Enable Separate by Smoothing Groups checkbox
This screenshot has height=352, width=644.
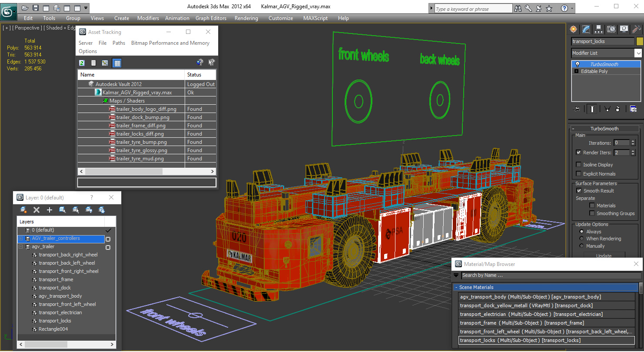(x=592, y=213)
